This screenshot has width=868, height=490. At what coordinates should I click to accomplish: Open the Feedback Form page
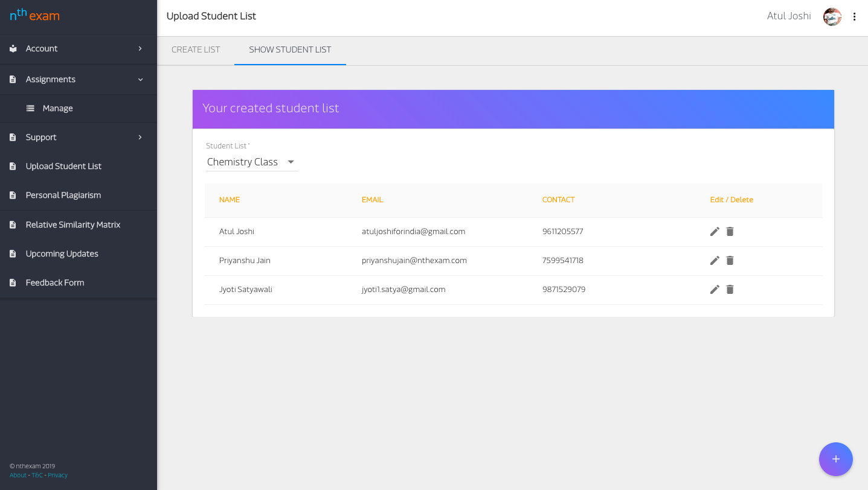(x=79, y=283)
